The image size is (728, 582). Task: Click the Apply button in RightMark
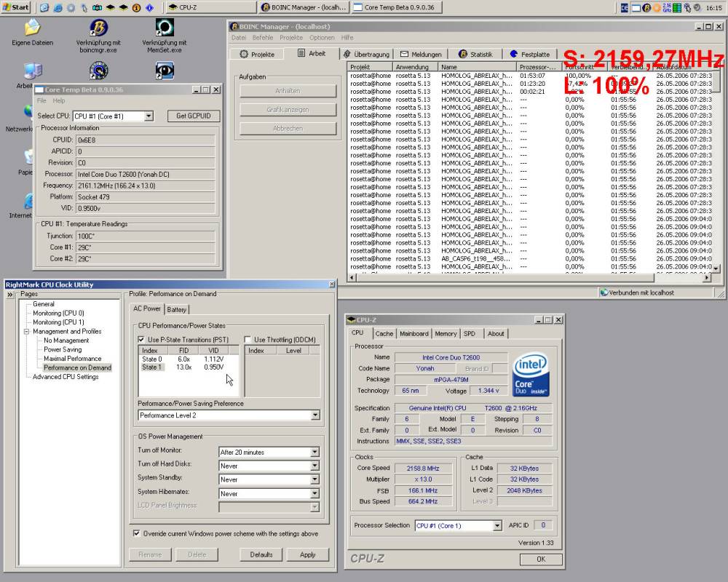pyautogui.click(x=307, y=554)
